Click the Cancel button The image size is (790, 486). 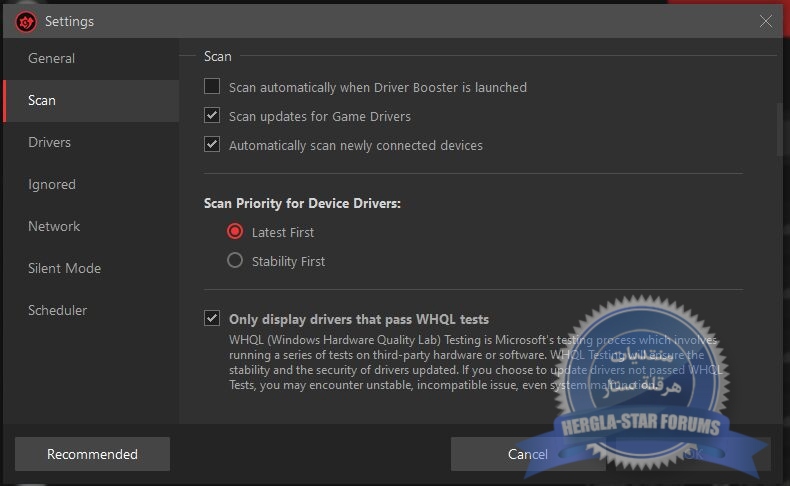click(x=528, y=454)
